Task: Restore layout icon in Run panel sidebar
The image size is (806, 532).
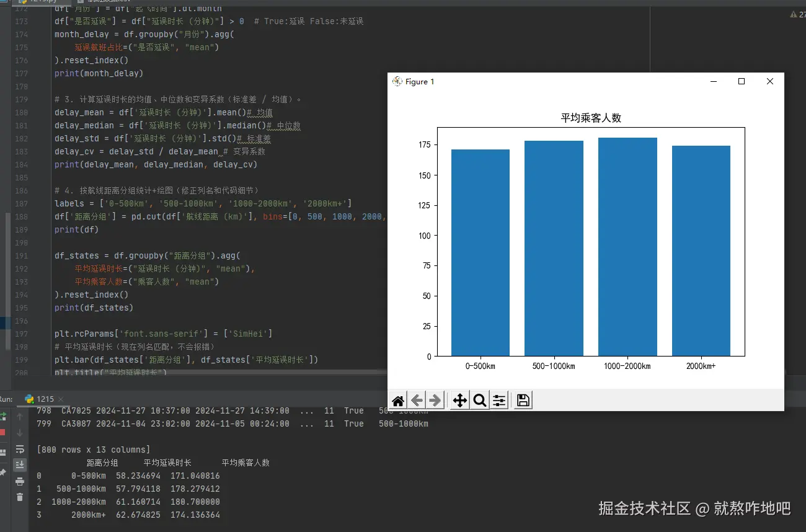Action: tap(2, 452)
